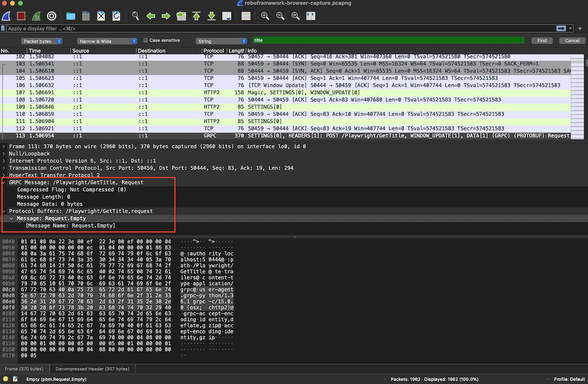Open the Packet bytes search scope dropdown
The image size is (588, 384).
point(42,41)
